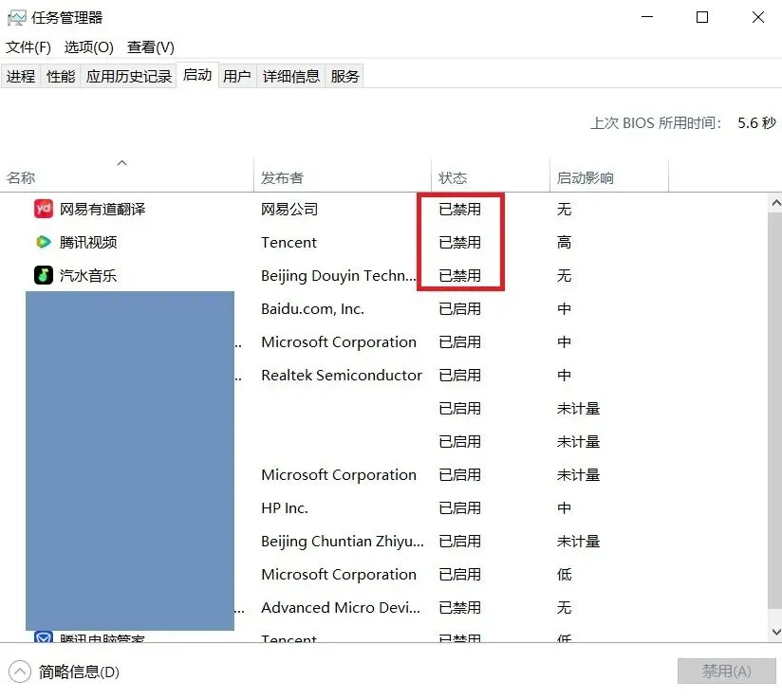Viewport: 782px width, 700px height.
Task: Click the 腾讯视频 app icon
Action: click(44, 242)
